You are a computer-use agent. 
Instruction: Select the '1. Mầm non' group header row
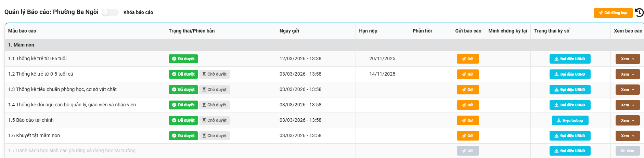(324, 45)
